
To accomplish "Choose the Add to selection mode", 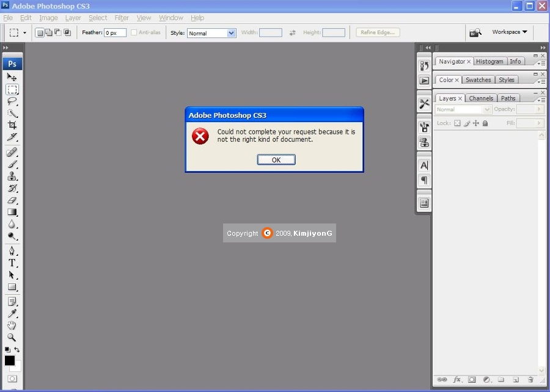I will click(x=49, y=33).
